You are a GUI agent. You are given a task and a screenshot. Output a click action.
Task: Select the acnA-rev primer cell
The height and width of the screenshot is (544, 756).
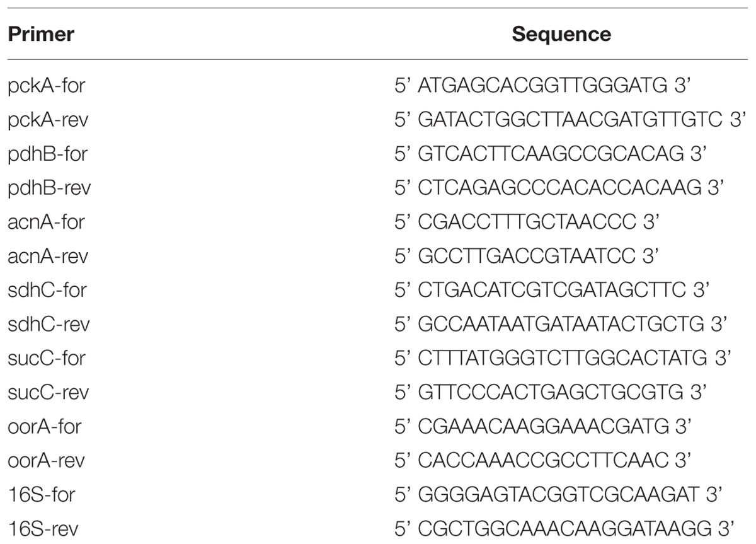49,256
